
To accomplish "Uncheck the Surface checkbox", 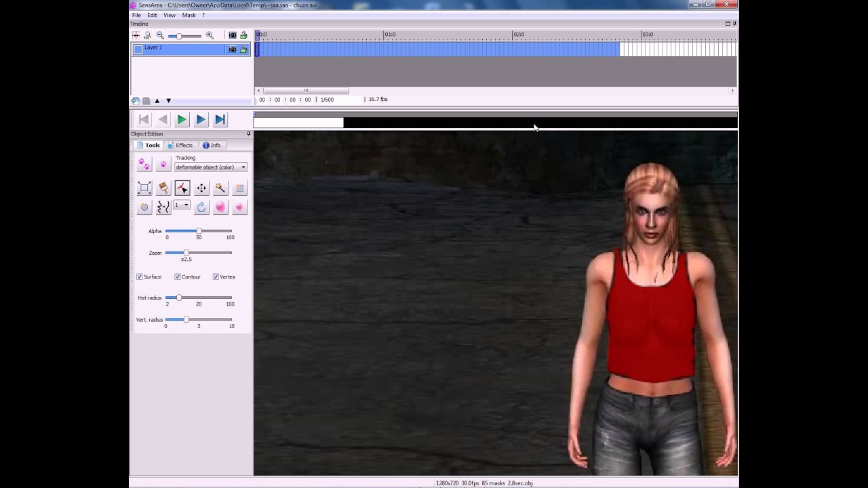I will click(x=140, y=277).
